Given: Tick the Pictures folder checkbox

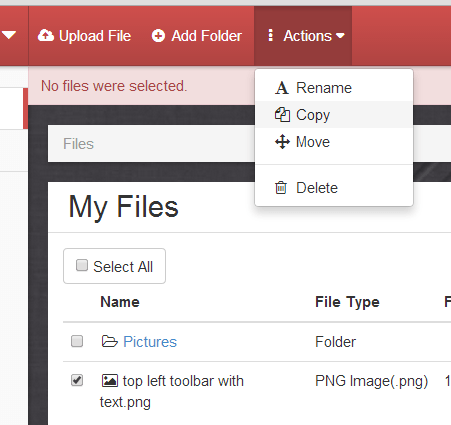Looking at the screenshot, I should pyautogui.click(x=77, y=341).
